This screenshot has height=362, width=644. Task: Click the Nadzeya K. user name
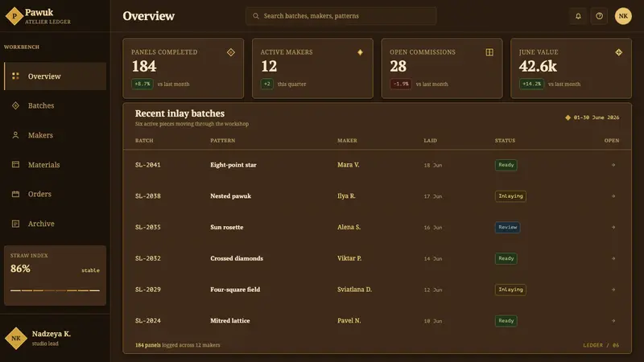tap(52, 334)
